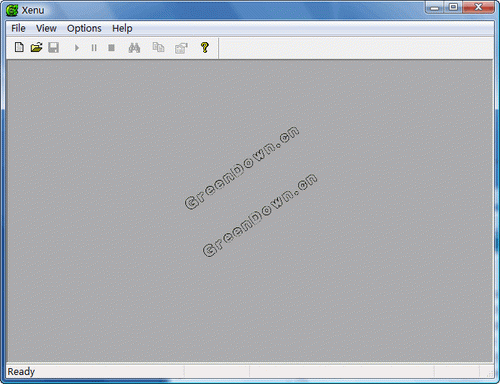Open Find using the binoculars icon

point(134,48)
